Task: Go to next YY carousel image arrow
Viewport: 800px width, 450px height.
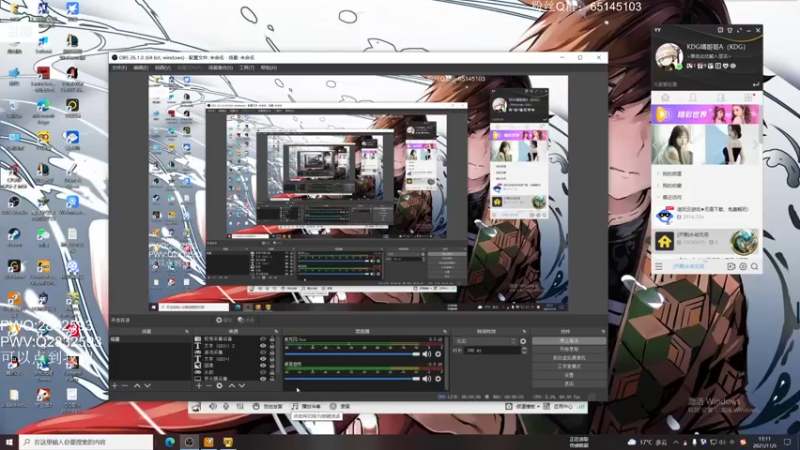Action: [x=755, y=145]
